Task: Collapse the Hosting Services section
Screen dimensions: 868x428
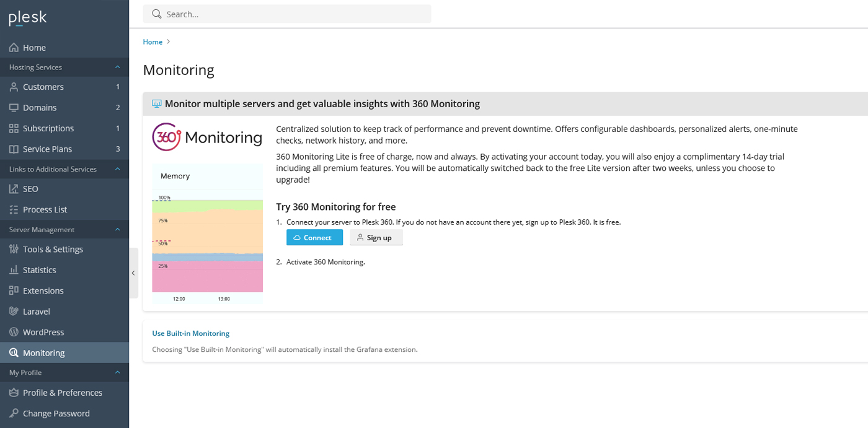Action: coord(117,67)
